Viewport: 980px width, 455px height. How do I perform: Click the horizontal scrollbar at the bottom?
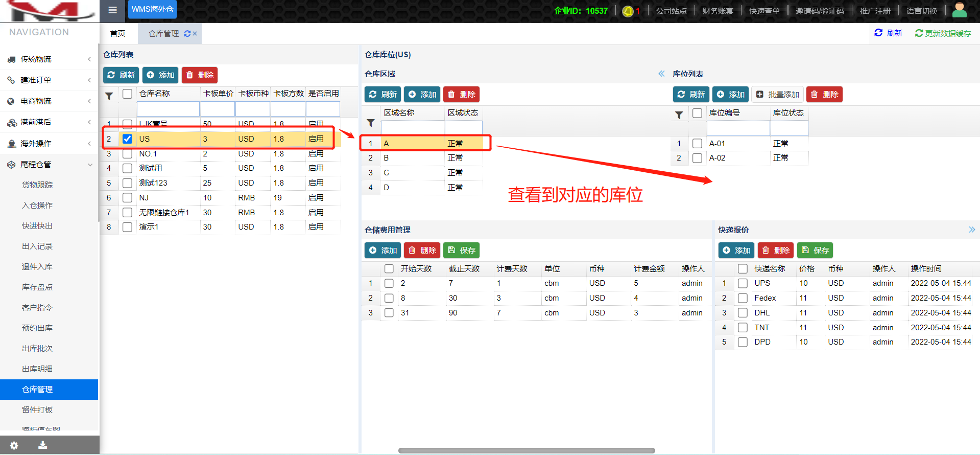click(526, 451)
